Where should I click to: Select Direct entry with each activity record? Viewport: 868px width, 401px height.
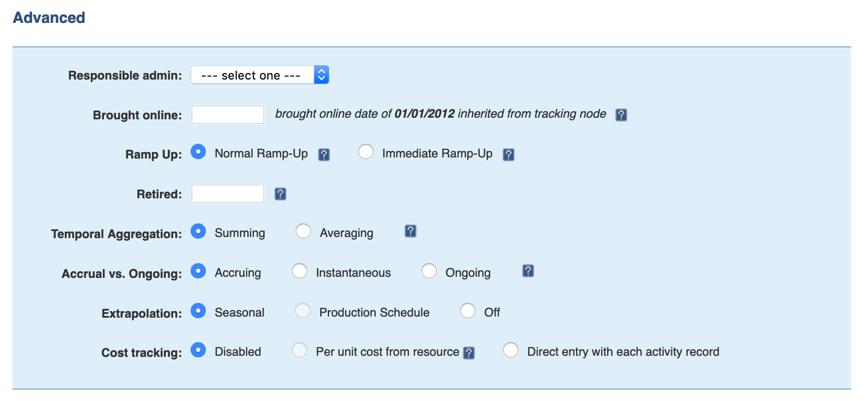pos(511,350)
